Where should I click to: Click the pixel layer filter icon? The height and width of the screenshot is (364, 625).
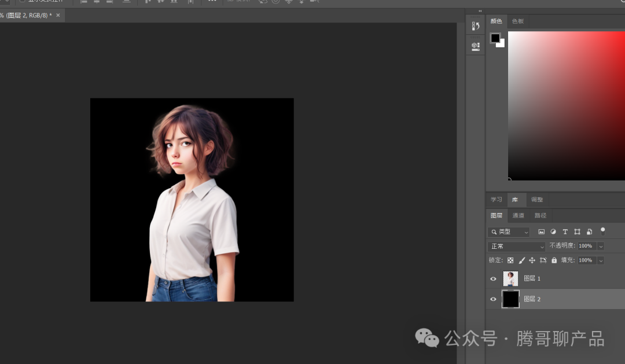tap(542, 231)
